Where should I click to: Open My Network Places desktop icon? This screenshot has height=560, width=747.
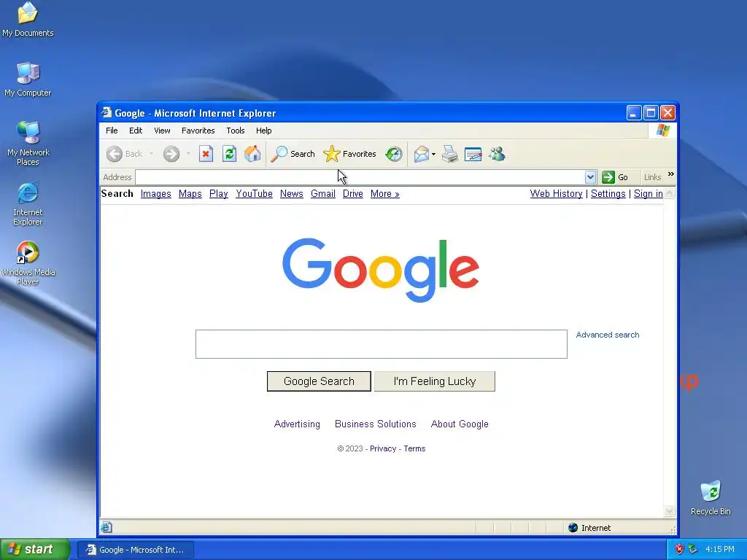click(x=28, y=143)
